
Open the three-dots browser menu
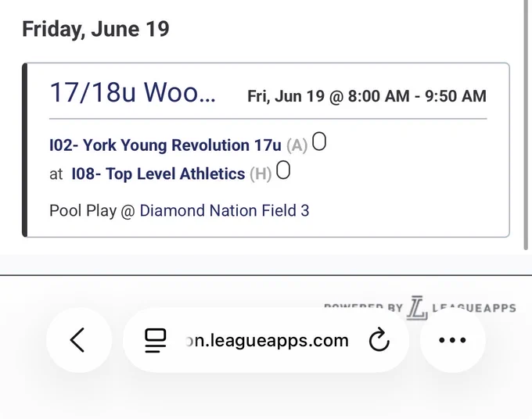point(452,340)
